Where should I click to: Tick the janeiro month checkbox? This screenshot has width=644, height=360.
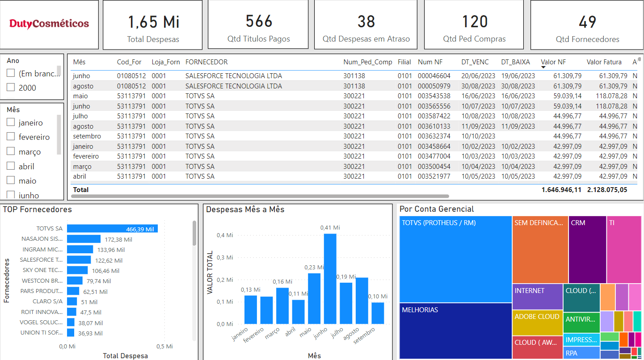11,122
